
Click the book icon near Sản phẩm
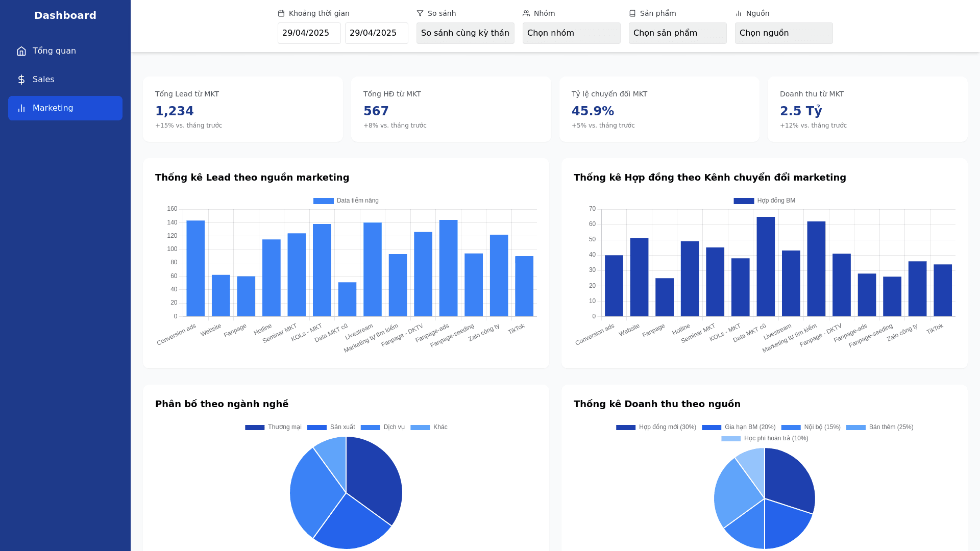632,14
